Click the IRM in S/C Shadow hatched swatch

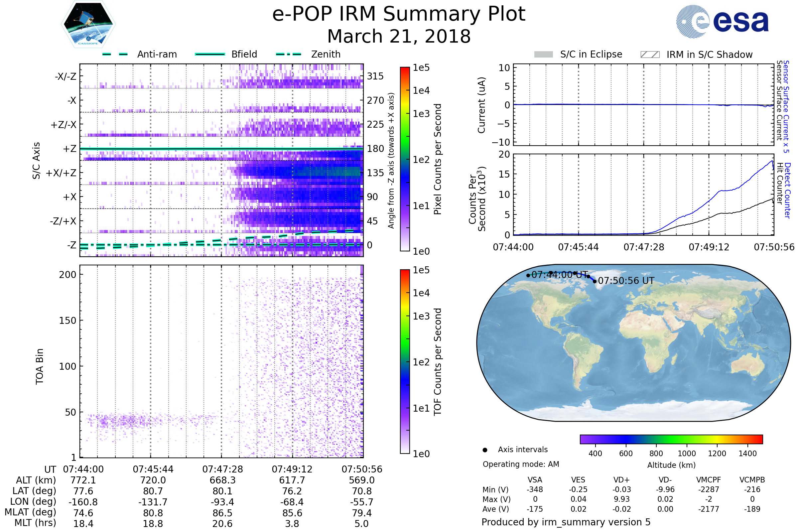[x=650, y=55]
